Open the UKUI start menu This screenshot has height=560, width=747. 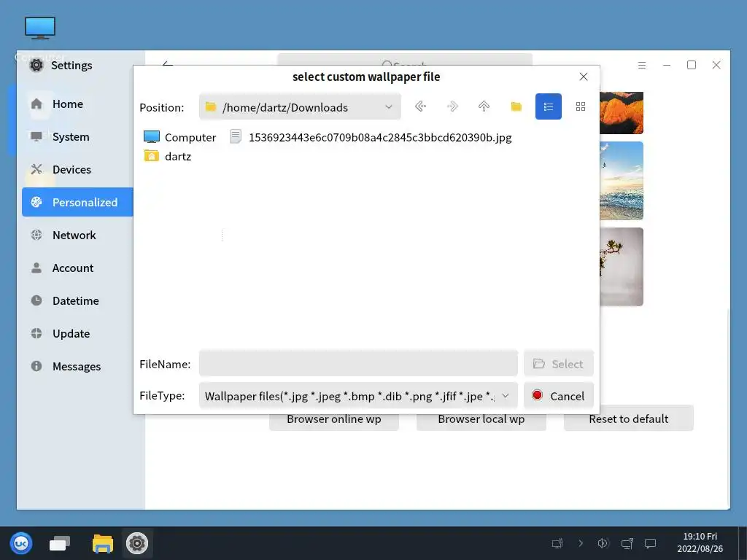[21, 543]
